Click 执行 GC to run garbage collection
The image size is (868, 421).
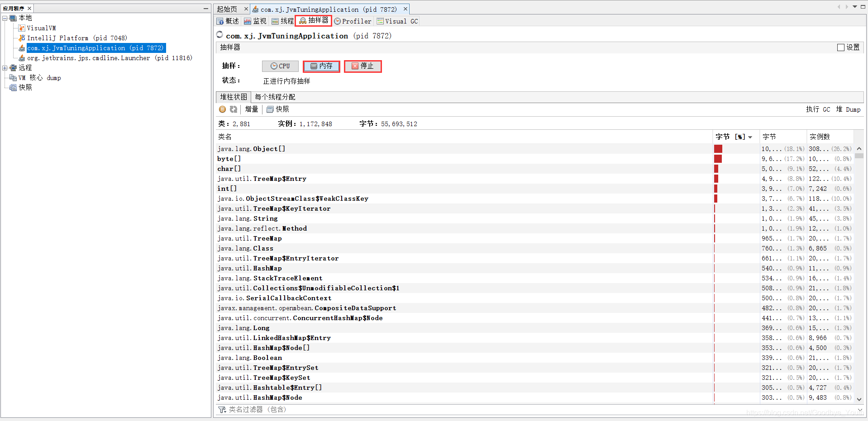click(x=818, y=109)
